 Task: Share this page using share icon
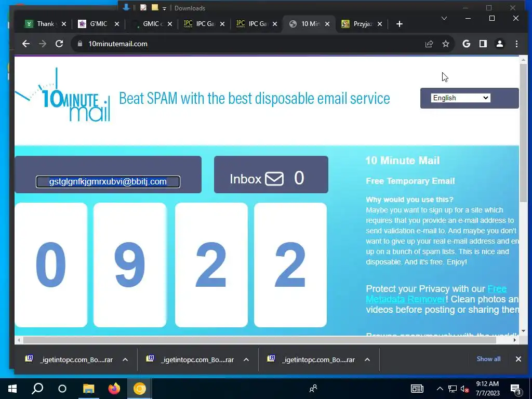pyautogui.click(x=429, y=44)
